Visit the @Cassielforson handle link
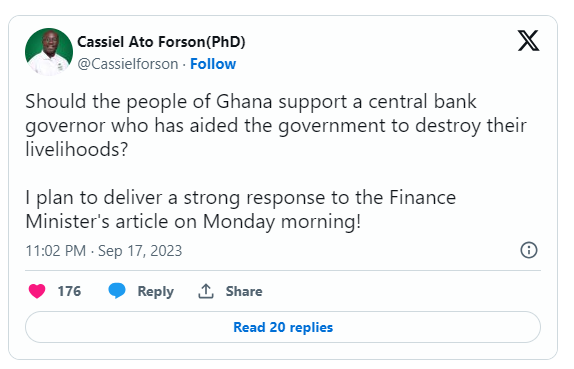The width and height of the screenshot is (574, 369). tap(127, 64)
